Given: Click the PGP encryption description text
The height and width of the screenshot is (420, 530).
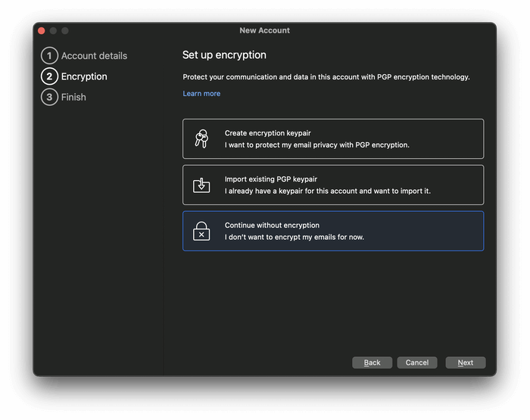Looking at the screenshot, I should (326, 77).
